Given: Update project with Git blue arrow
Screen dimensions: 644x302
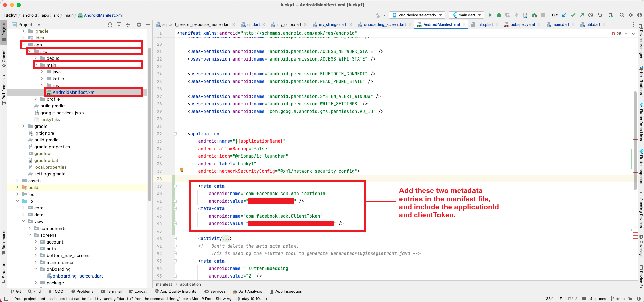Looking at the screenshot, I should tap(564, 15).
